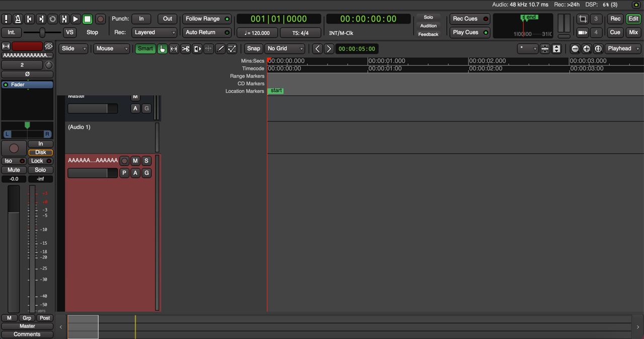Screen dimensions: 644x339
Task: Click the zoom out magnifier
Action: 575,49
